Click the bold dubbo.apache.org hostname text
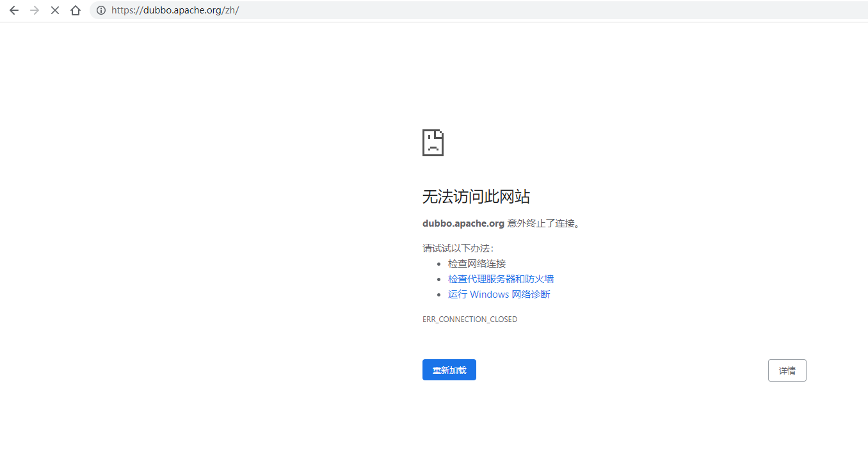868x461 pixels. (463, 223)
